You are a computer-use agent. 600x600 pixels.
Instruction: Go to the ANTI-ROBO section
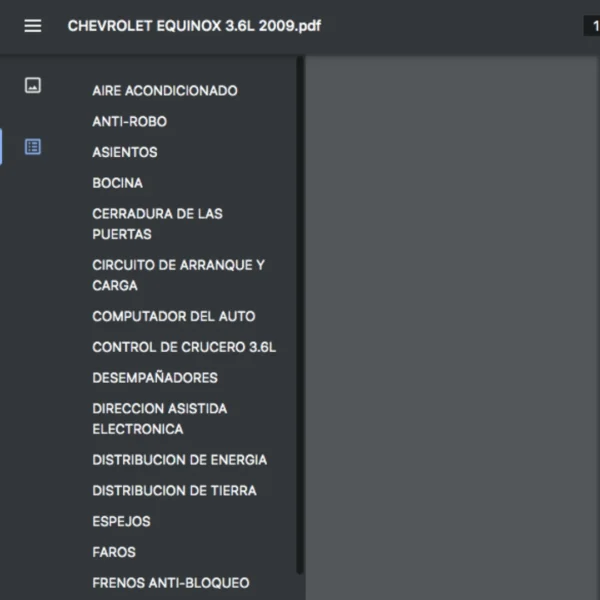click(x=130, y=122)
